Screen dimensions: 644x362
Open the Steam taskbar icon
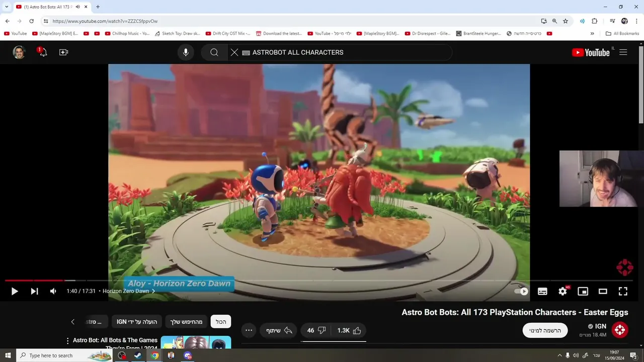(x=137, y=355)
